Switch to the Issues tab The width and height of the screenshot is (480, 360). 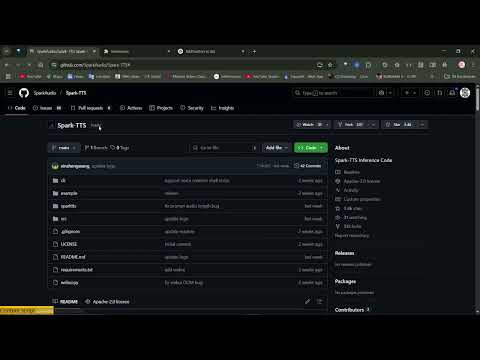click(47, 108)
